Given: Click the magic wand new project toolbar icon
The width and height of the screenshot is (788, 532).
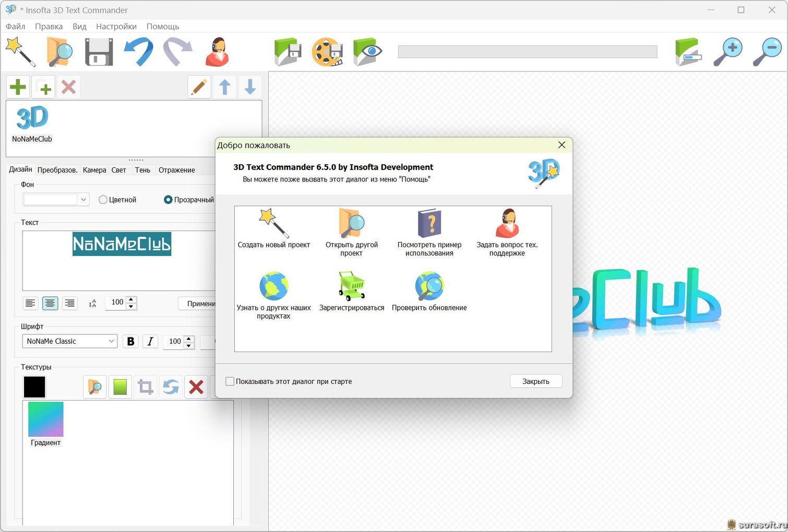Looking at the screenshot, I should pos(20,52).
